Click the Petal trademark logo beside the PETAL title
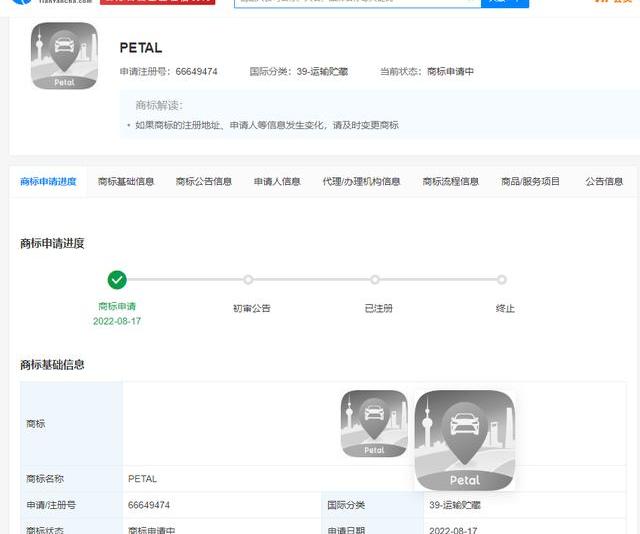 coord(64,56)
